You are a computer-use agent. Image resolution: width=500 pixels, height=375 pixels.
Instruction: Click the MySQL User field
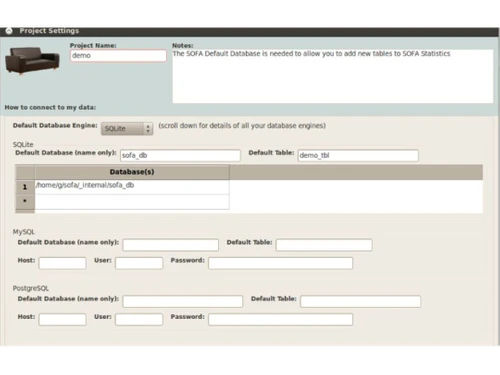click(139, 263)
